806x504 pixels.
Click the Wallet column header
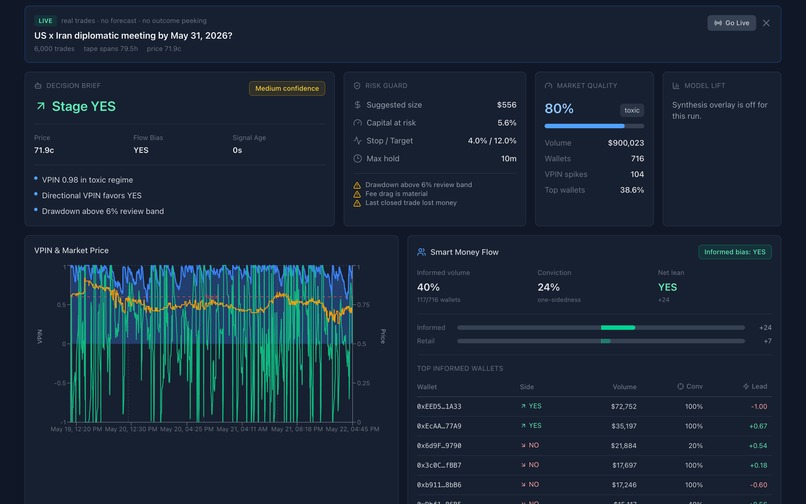pos(427,387)
